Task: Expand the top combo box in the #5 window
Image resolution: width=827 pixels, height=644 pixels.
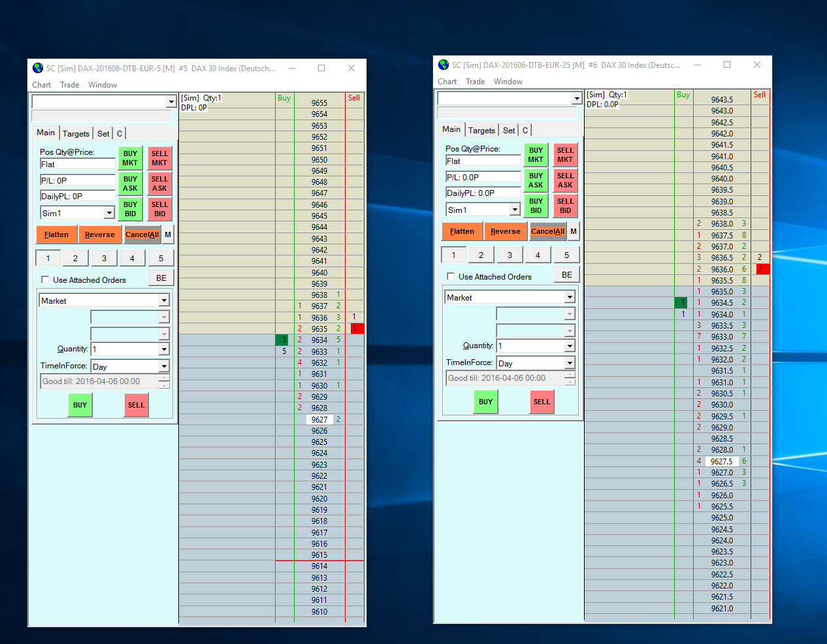Action: pyautogui.click(x=171, y=102)
